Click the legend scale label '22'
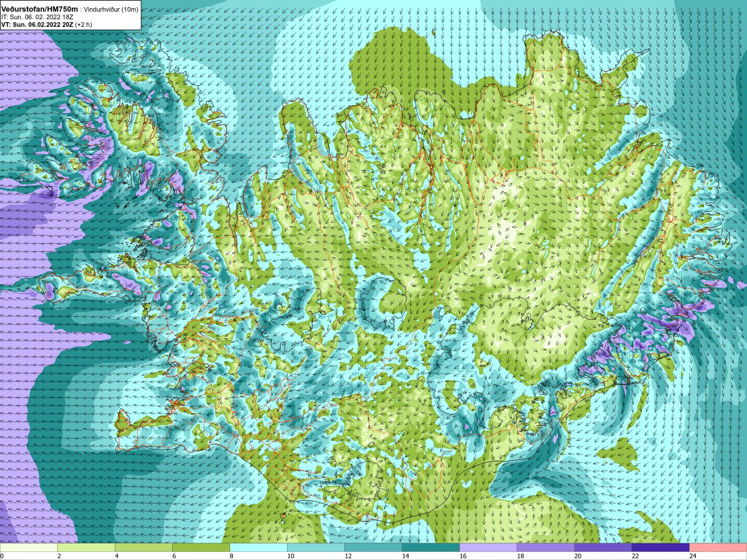 635,556
